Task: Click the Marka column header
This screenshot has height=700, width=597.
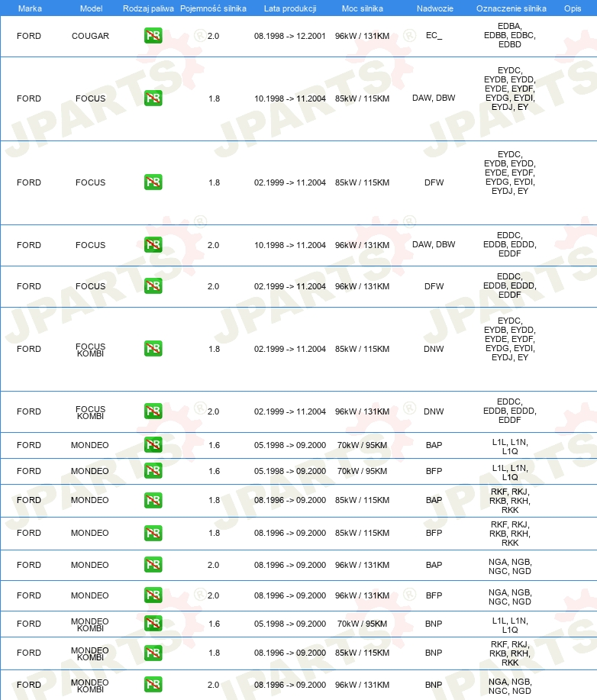Action: click(30, 8)
